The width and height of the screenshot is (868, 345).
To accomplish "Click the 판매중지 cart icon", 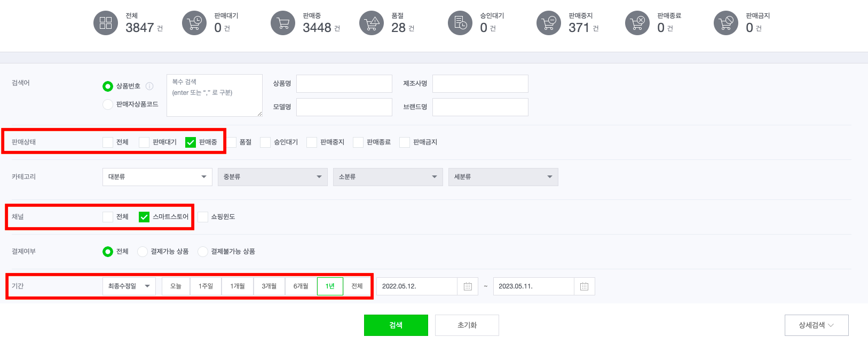I will [x=549, y=23].
